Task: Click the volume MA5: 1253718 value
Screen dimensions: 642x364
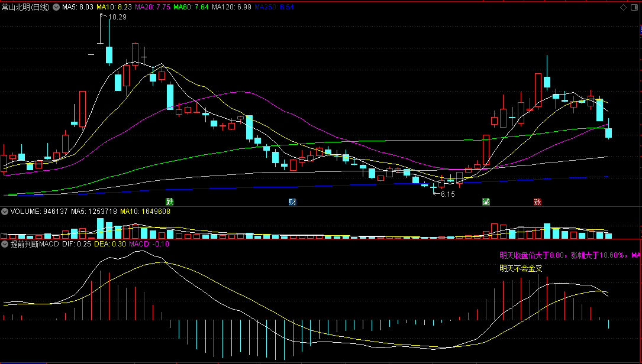Action: 93,212
